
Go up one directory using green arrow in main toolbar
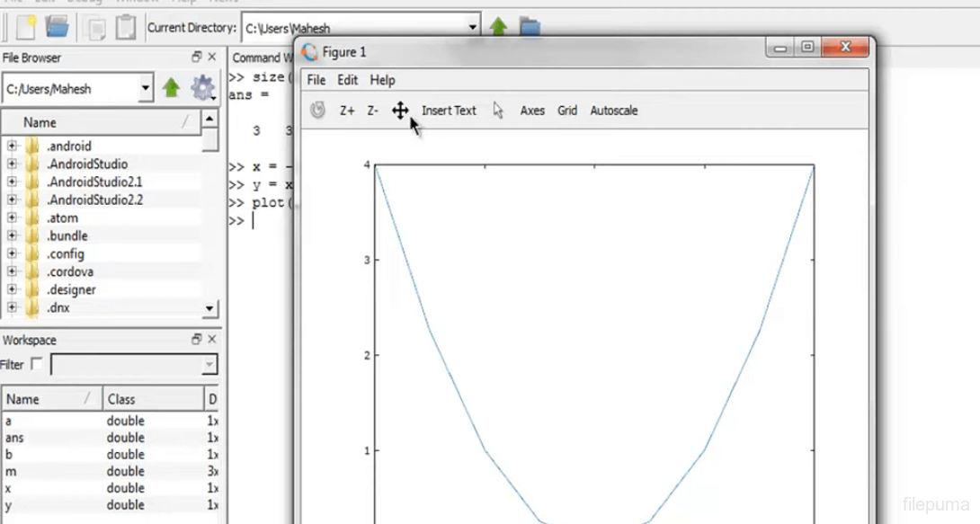(x=498, y=27)
